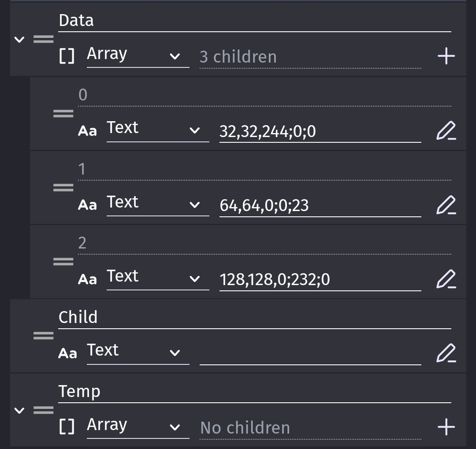Open Text type dropdown for item 1

tap(157, 204)
